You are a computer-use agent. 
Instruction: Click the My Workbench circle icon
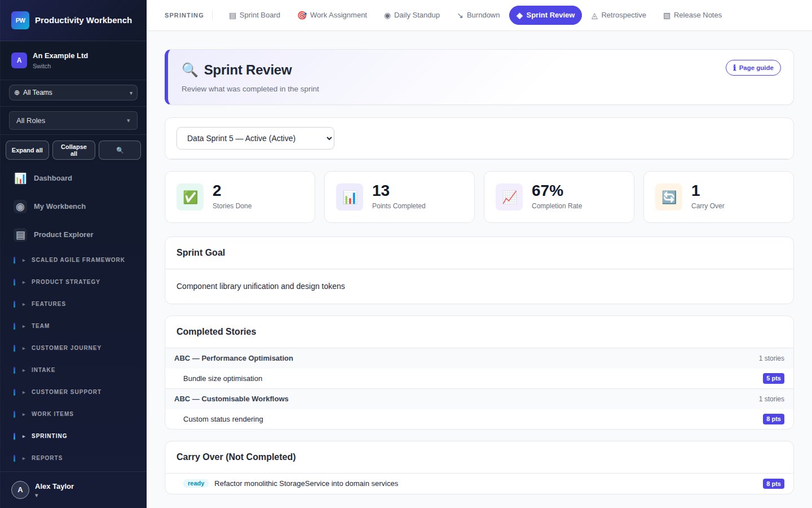point(20,207)
